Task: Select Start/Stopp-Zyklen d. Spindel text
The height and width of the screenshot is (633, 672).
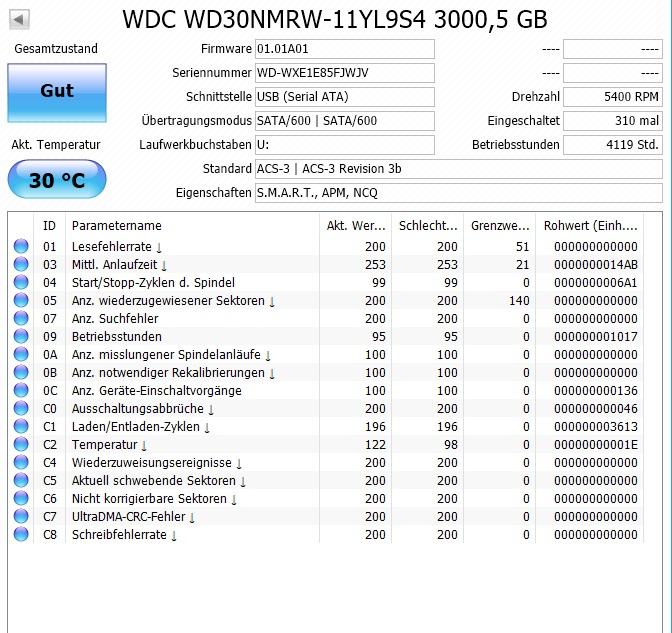Action: [153, 283]
